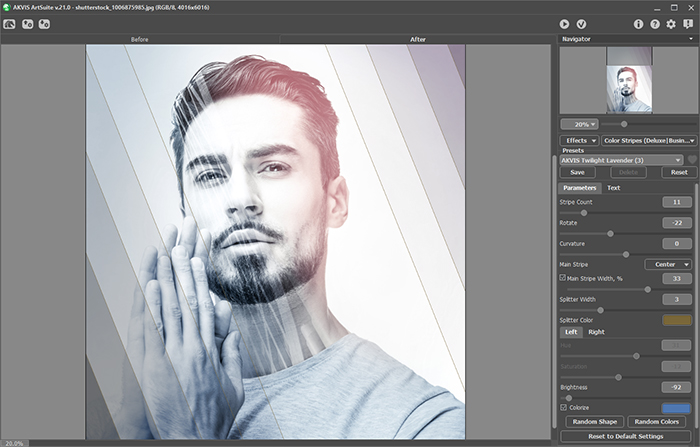Click the Run processing play icon
Viewport: 700px width, 447px height.
pos(564,23)
